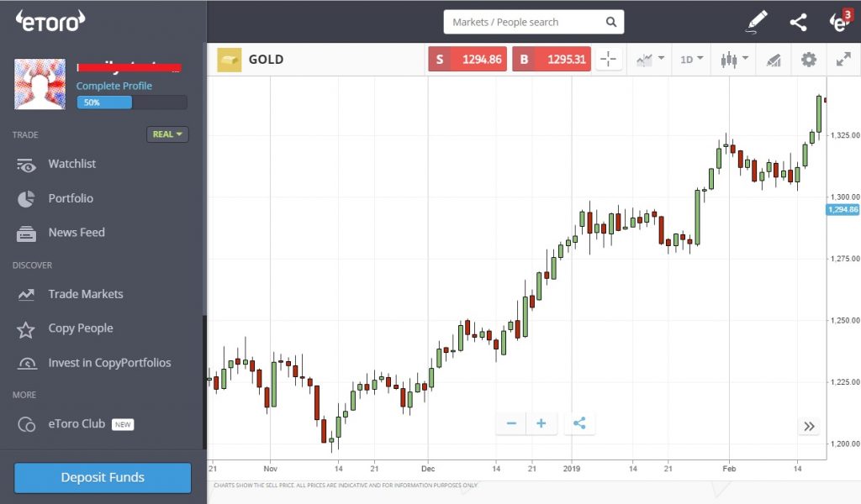Viewport: 861px width, 504px height.
Task: Open eToro Club
Action: pos(76,423)
